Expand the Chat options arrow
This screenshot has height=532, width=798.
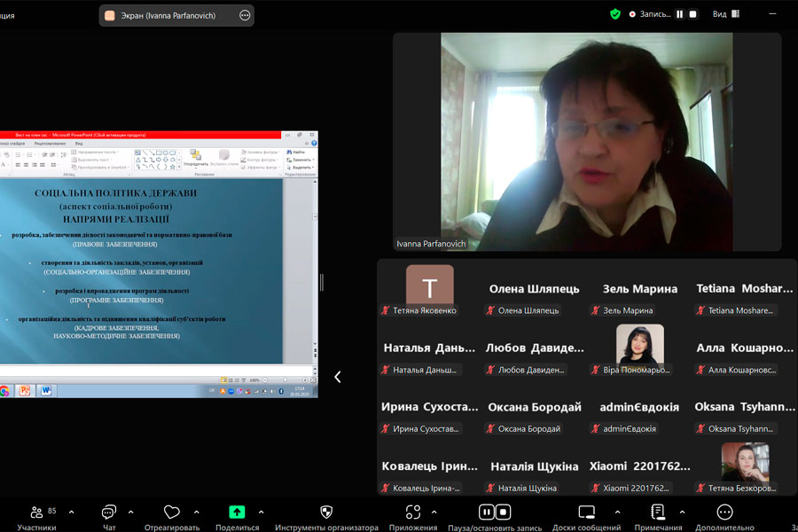131,512
